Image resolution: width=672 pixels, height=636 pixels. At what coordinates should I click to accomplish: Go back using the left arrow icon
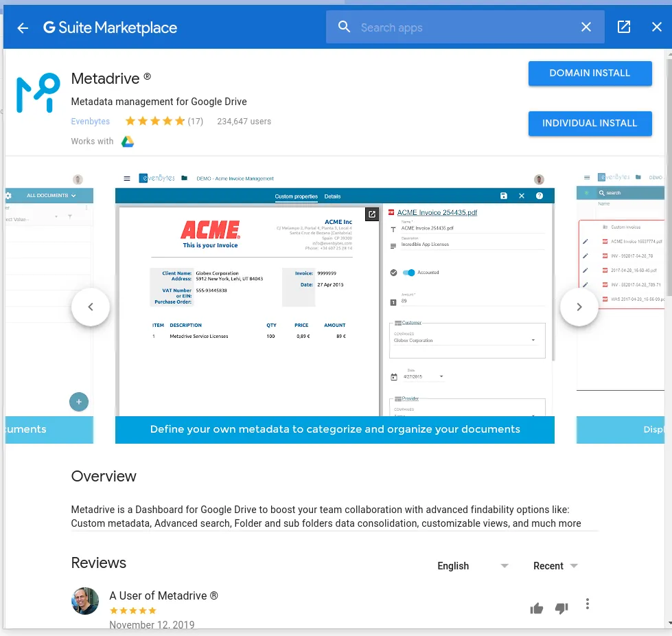click(23, 28)
